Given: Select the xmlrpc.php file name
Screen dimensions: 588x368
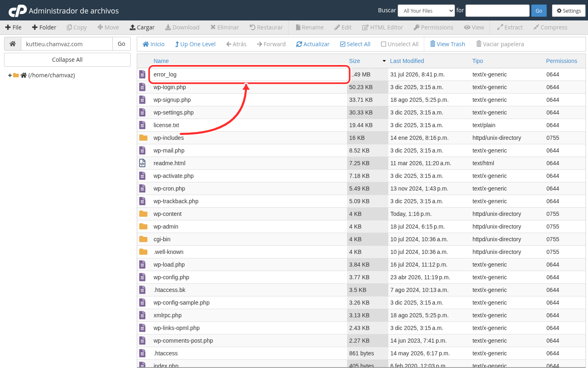Looking at the screenshot, I should tap(167, 315).
